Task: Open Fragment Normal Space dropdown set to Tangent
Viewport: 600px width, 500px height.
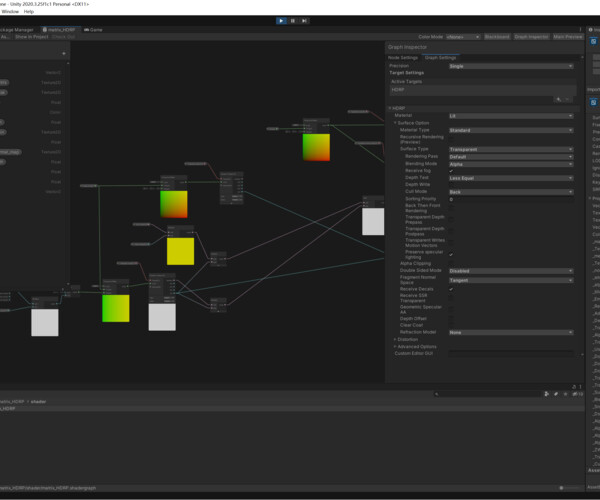Action: 511,280
